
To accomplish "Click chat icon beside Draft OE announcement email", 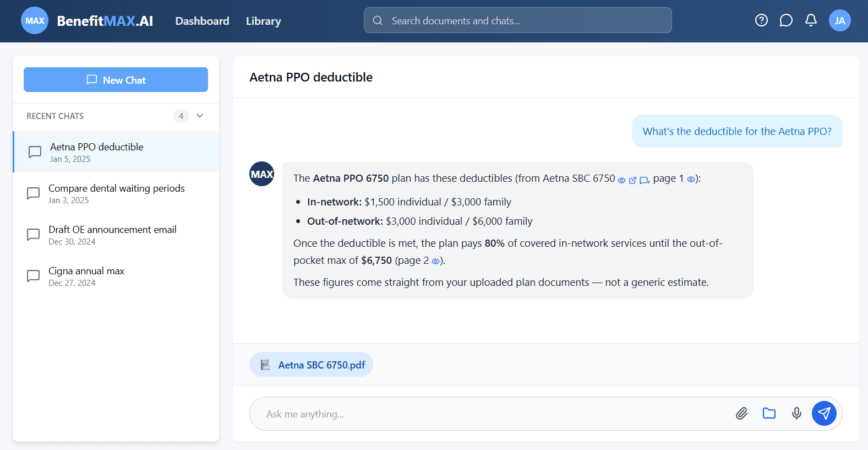I will coord(33,235).
